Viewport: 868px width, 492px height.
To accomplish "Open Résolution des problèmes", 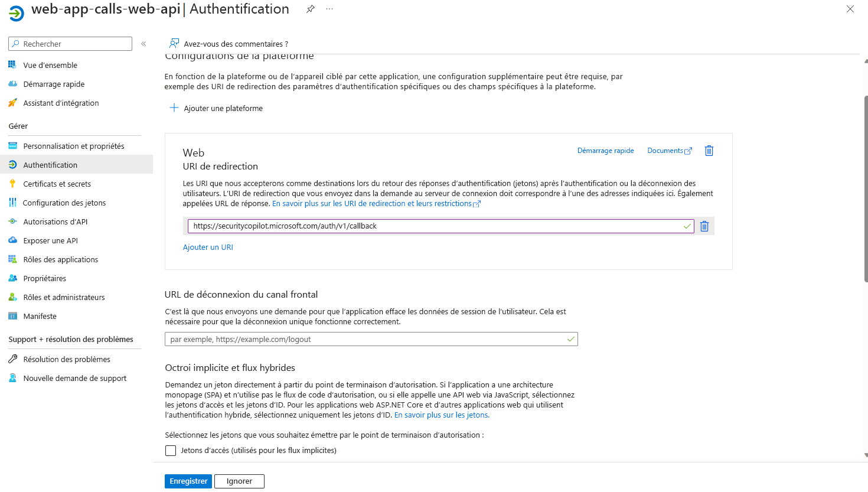I will tap(66, 359).
